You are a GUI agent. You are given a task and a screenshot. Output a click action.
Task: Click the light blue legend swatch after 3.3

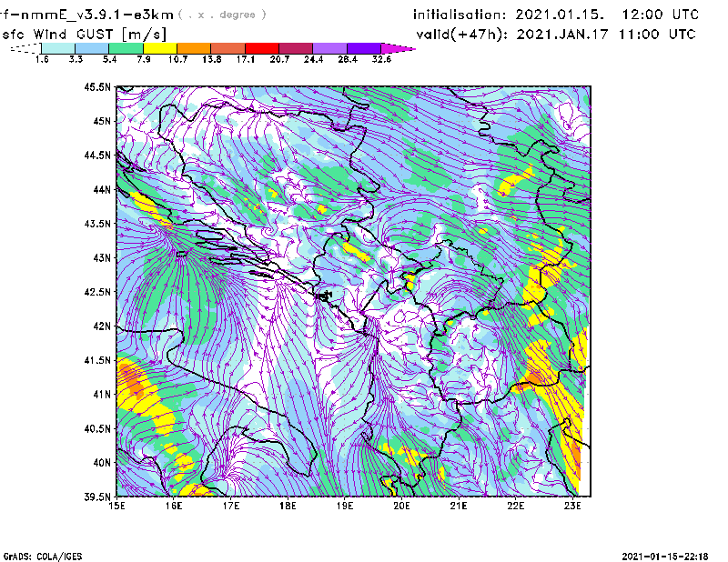tap(92, 48)
